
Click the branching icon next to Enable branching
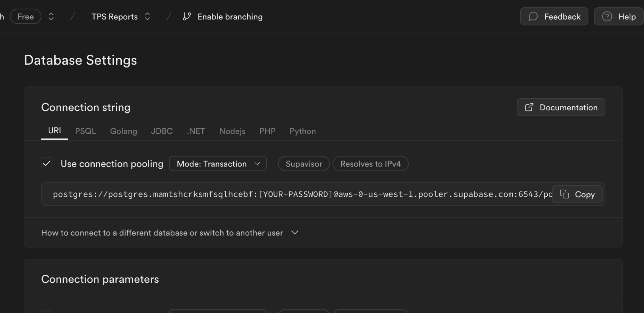(x=186, y=17)
